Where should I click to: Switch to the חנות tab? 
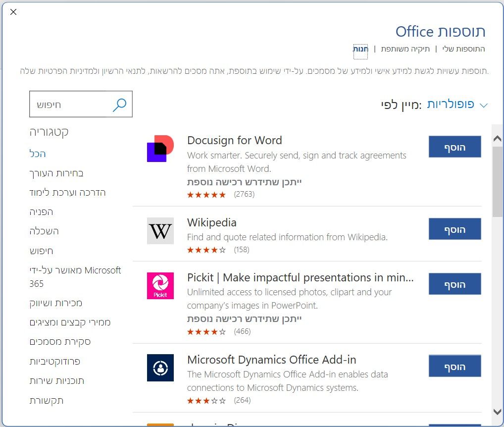pos(360,49)
